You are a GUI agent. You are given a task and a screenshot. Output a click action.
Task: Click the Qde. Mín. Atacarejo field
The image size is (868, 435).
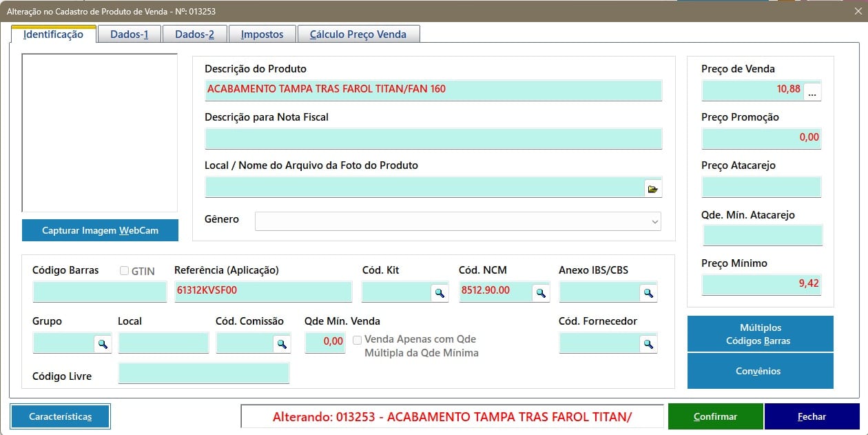point(763,236)
